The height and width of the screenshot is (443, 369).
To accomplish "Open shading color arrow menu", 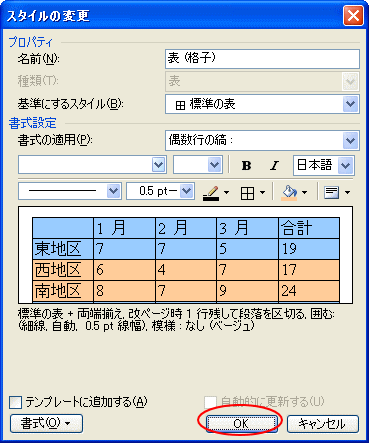I will click(x=304, y=193).
